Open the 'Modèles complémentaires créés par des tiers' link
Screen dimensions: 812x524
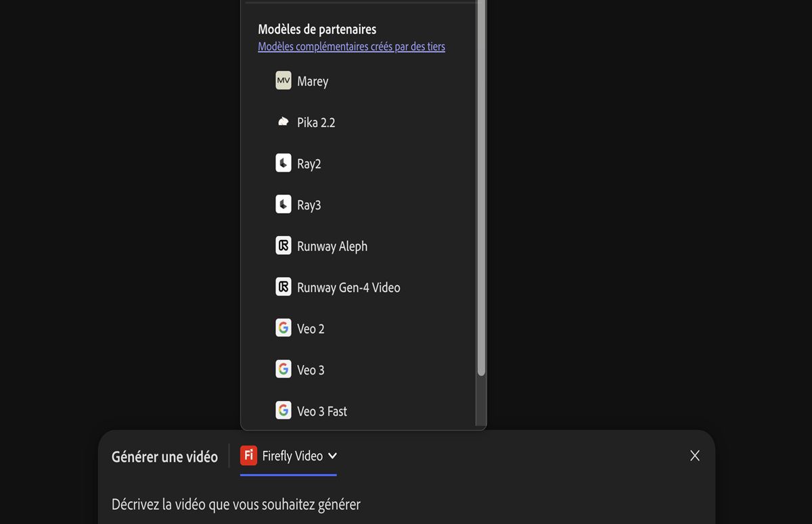pos(351,47)
